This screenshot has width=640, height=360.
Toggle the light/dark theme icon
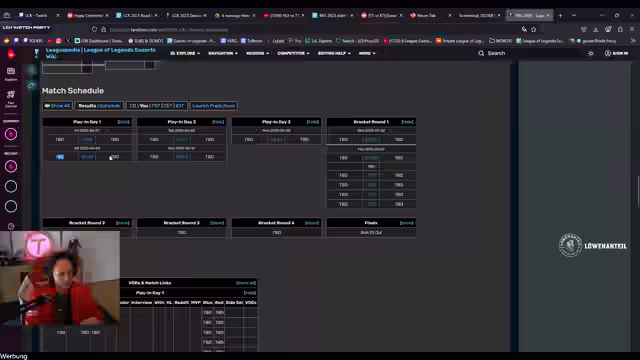tap(591, 53)
